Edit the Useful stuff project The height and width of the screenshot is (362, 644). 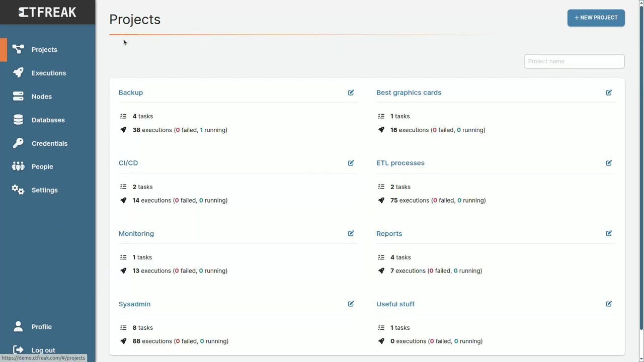pyautogui.click(x=609, y=304)
